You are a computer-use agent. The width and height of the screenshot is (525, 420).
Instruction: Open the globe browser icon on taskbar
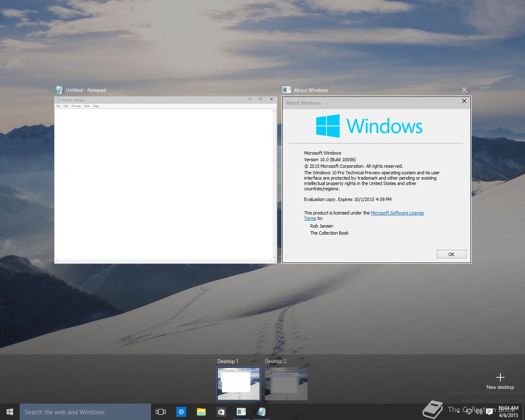pyautogui.click(x=181, y=412)
